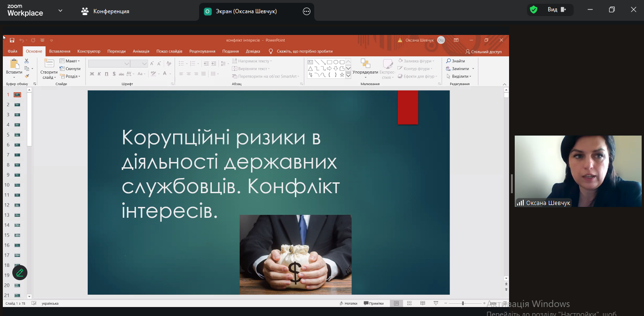Open Zoom Вид view dropdown
The image size is (644, 316).
pyautogui.click(x=556, y=9)
